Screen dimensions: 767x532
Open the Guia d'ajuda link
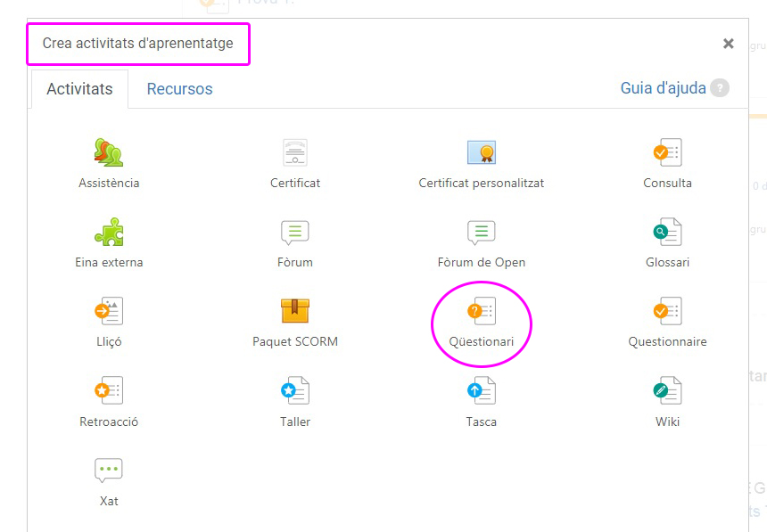coord(663,88)
